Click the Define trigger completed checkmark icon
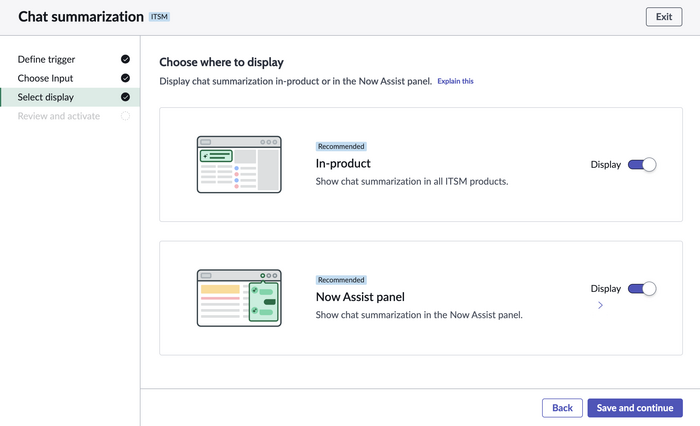Image resolution: width=700 pixels, height=426 pixels. point(125,59)
